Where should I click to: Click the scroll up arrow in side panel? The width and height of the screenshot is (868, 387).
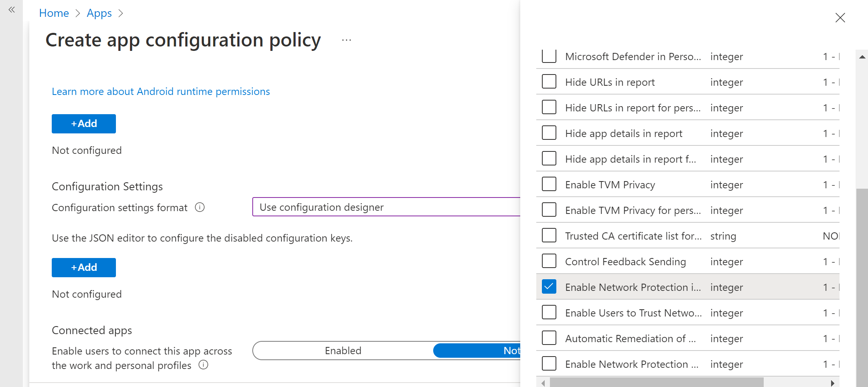tap(862, 57)
